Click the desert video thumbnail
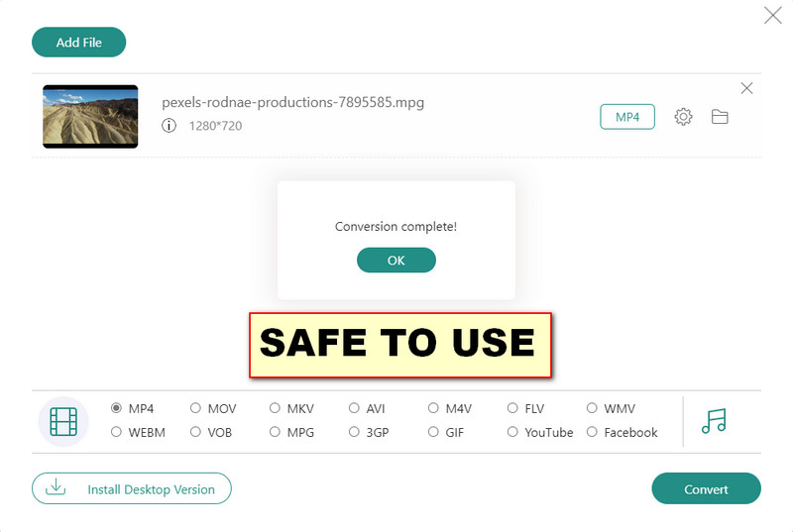This screenshot has width=793, height=532. point(90,117)
